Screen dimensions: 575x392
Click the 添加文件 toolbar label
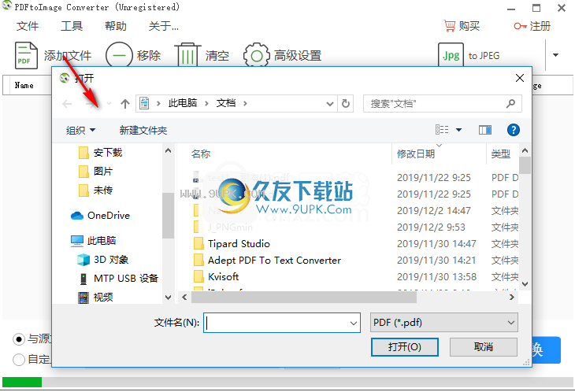point(68,56)
